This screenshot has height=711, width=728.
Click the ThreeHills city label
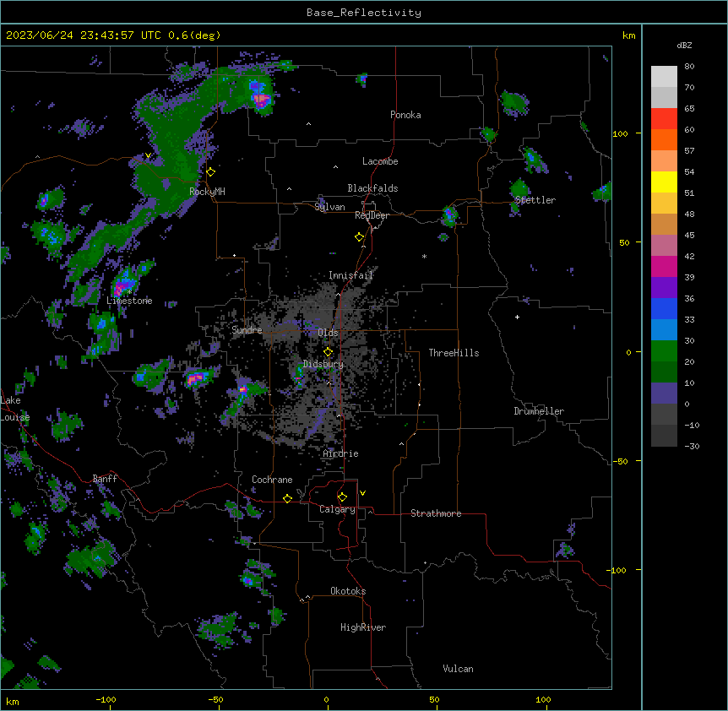454,353
